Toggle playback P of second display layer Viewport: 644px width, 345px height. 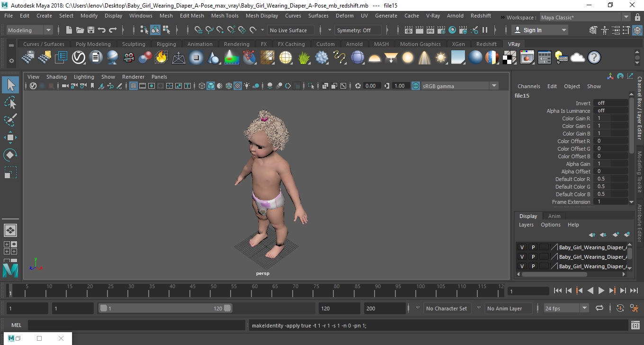tap(533, 257)
